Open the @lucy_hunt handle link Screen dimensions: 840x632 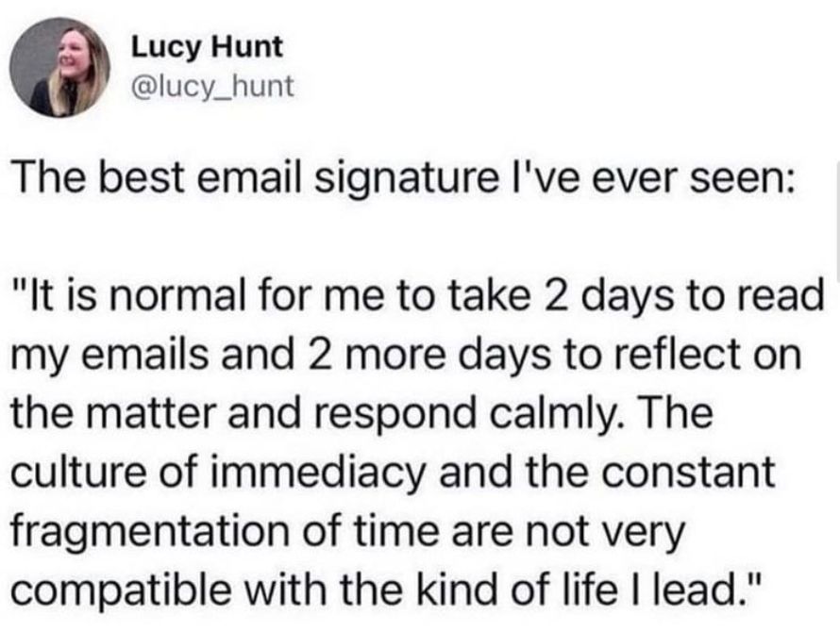pos(212,86)
